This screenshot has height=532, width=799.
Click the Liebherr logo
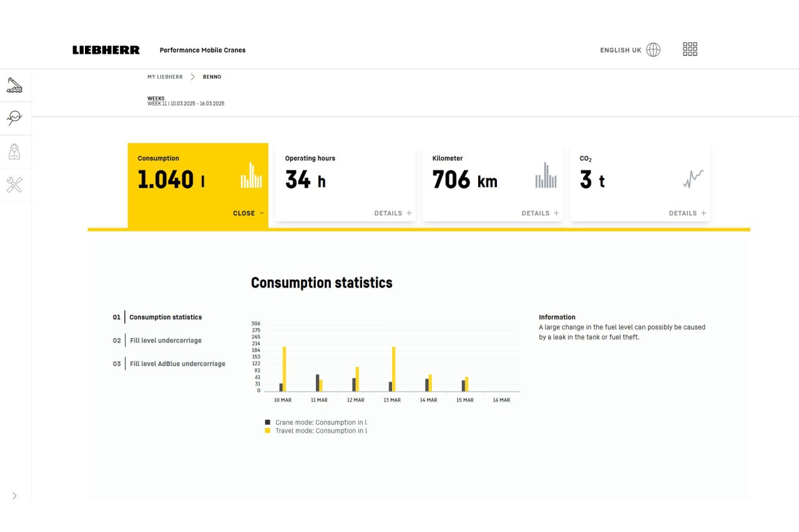tap(106, 50)
